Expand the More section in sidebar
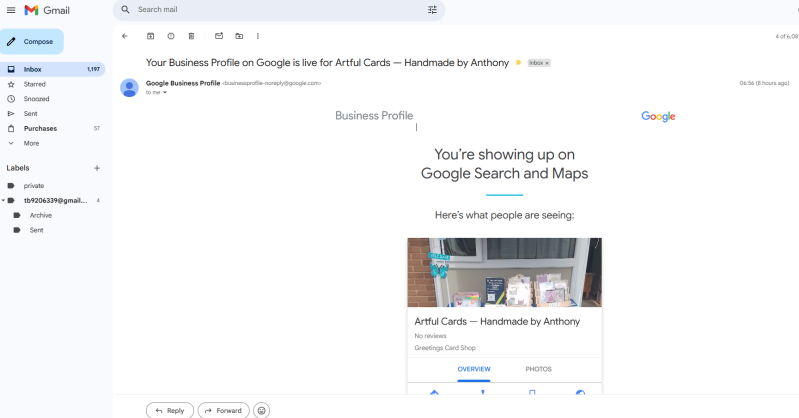 tap(31, 143)
